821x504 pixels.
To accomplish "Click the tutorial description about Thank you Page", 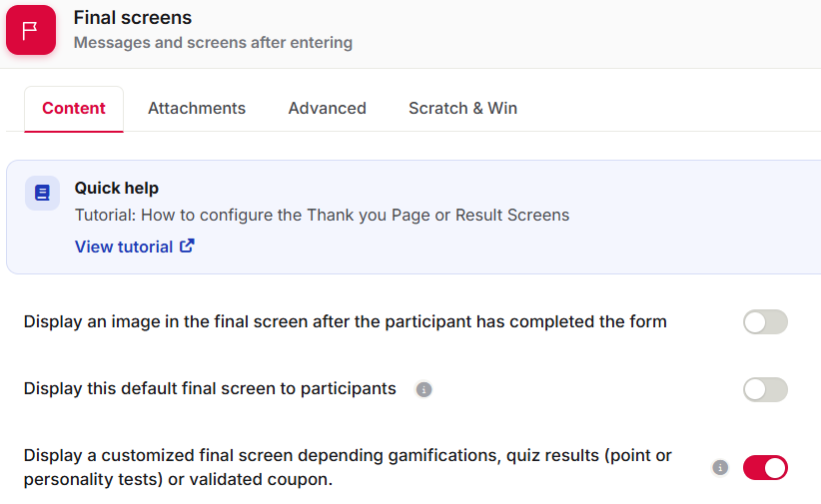I will click(322, 216).
